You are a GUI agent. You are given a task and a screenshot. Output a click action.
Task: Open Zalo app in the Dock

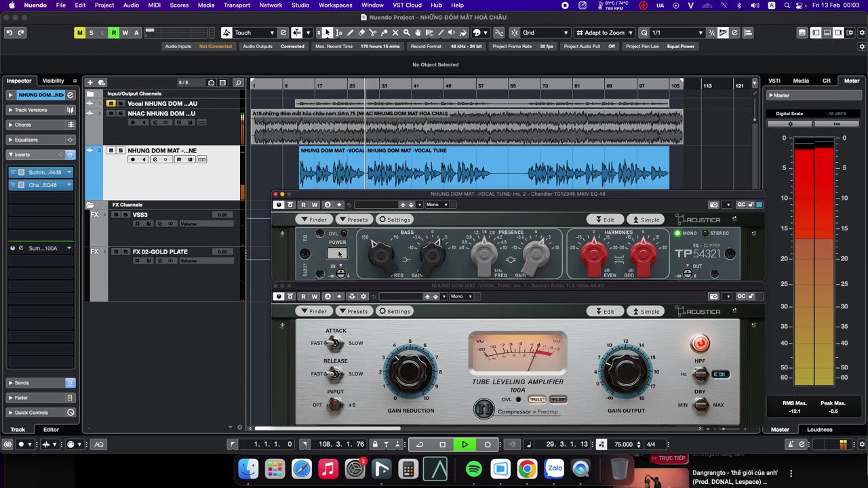pos(554,469)
